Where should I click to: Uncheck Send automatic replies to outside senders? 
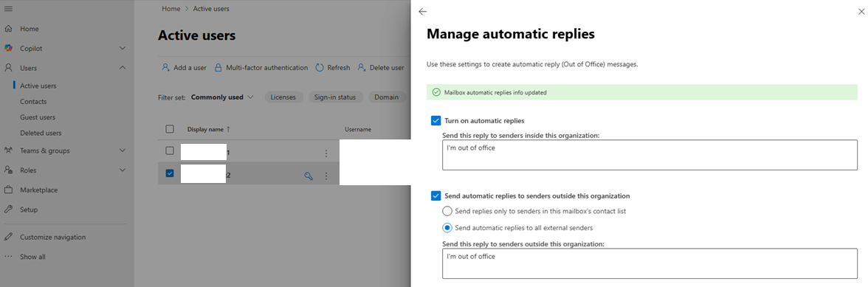pos(435,196)
